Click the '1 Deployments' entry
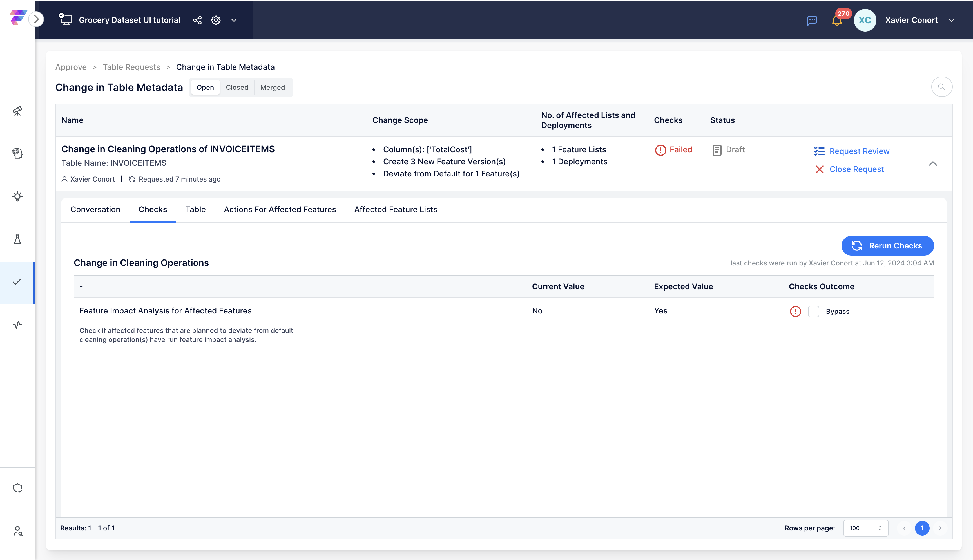Screen dimensions: 973x560 pyautogui.click(x=579, y=162)
